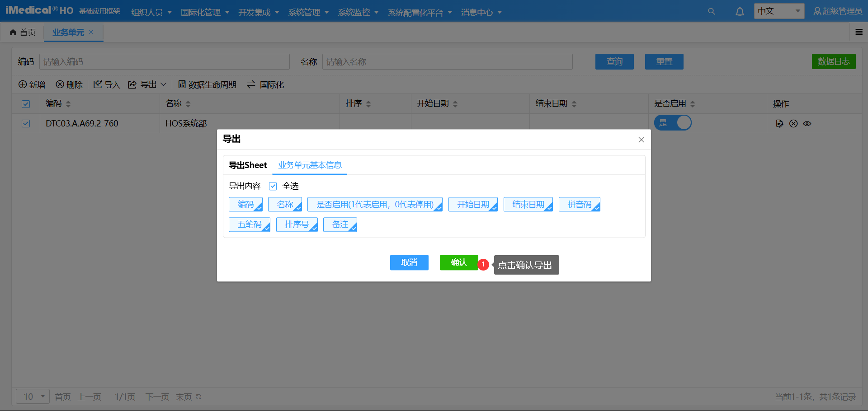Click the view eye icon in HOS系统部 row
The width and height of the screenshot is (868, 411).
click(x=807, y=123)
